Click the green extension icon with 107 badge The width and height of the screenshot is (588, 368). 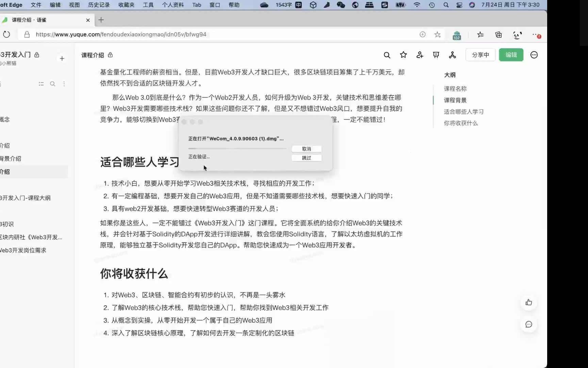click(457, 35)
